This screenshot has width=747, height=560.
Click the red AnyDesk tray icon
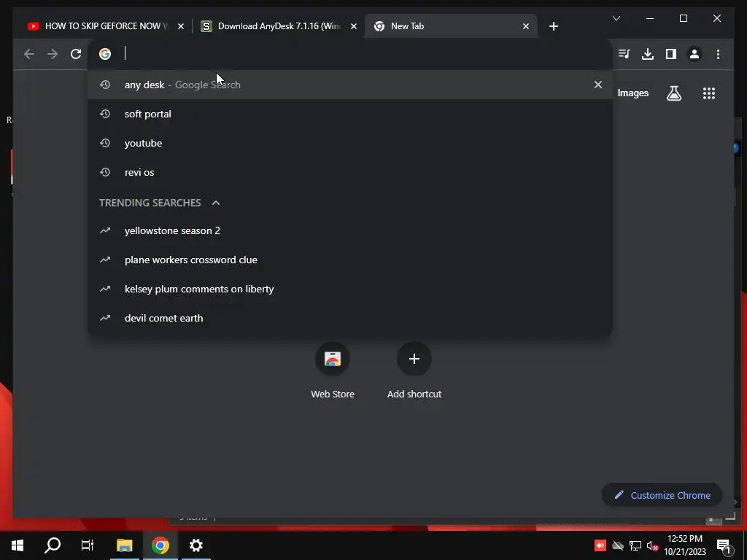(x=600, y=545)
